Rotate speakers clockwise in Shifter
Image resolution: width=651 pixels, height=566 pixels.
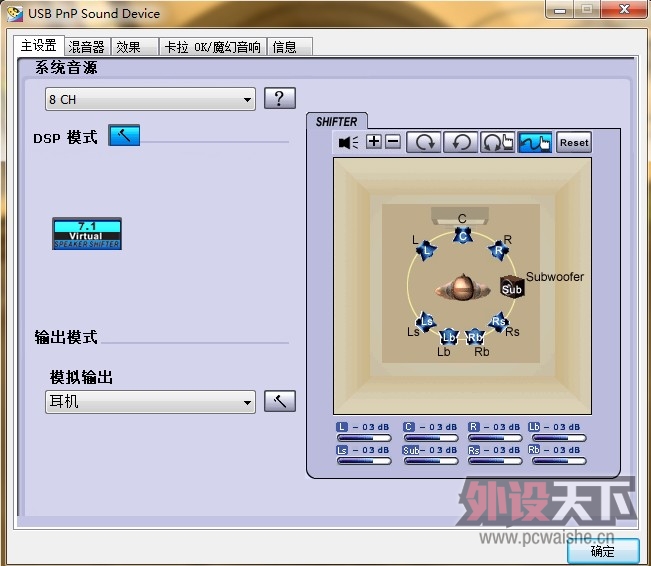(425, 142)
